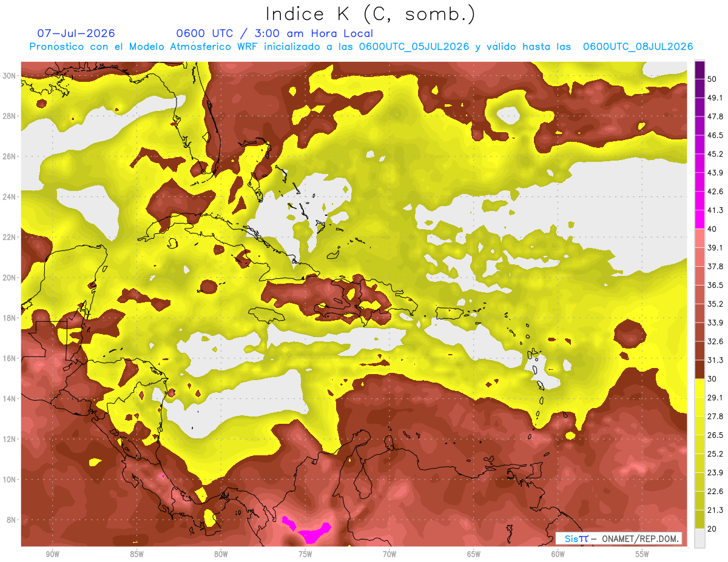The width and height of the screenshot is (728, 562).
Task: Click the "23.9" value on the color scale
Action: coord(715,473)
